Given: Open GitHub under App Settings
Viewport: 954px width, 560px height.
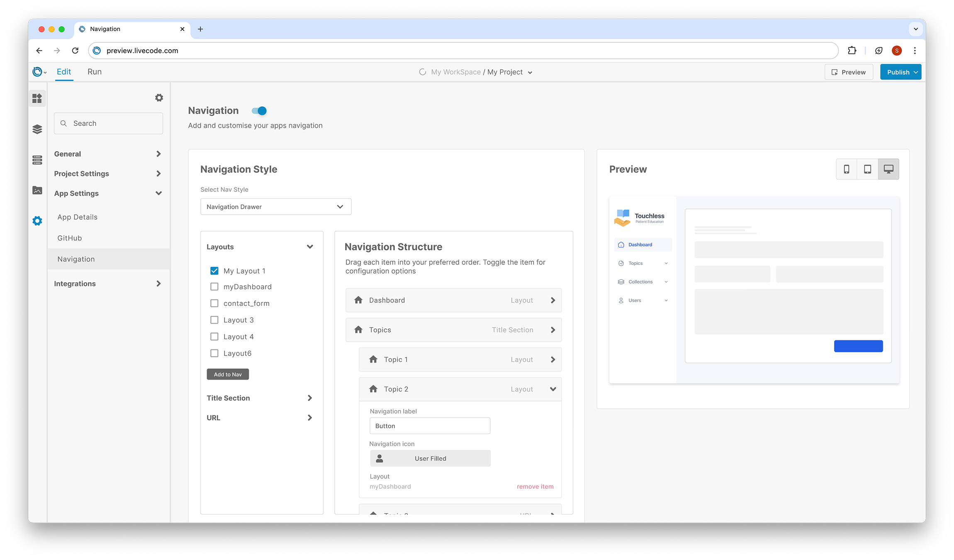Looking at the screenshot, I should coord(70,238).
